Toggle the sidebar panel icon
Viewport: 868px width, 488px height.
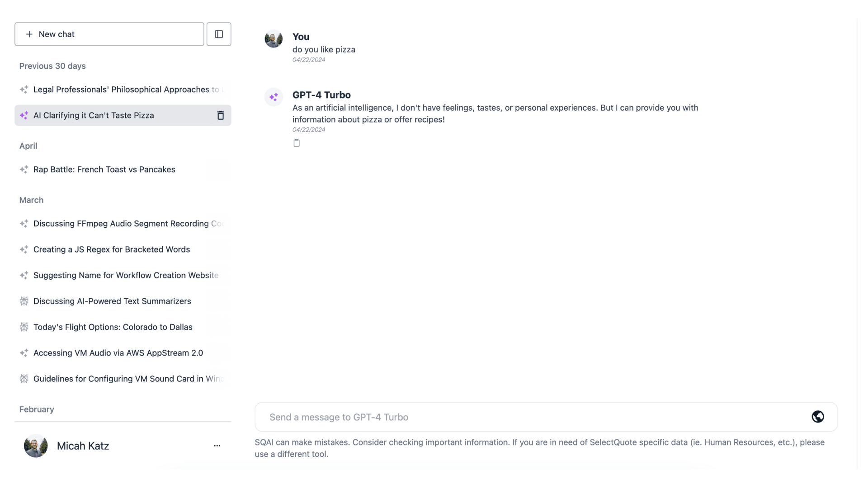pyautogui.click(x=219, y=34)
